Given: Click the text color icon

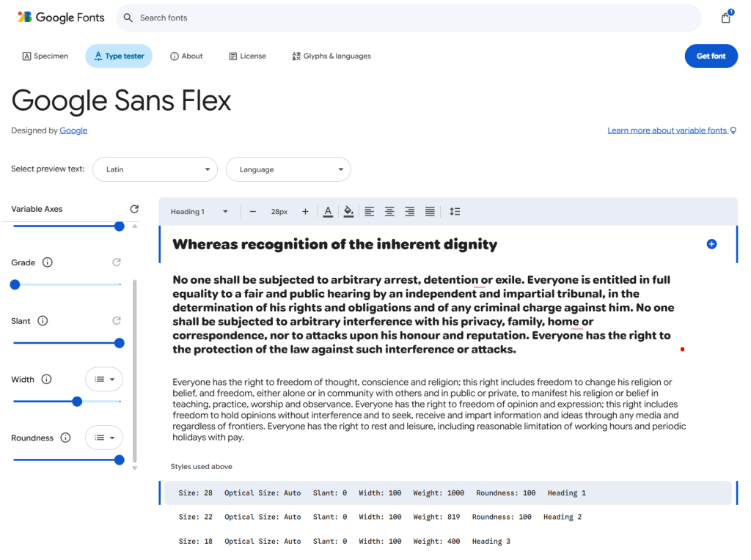Looking at the screenshot, I should (328, 211).
